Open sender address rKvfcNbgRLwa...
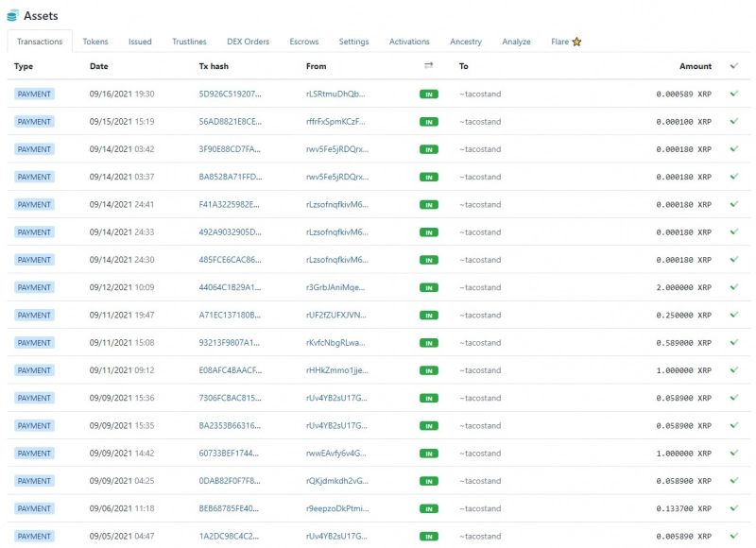Image resolution: width=756 pixels, height=548 pixels. (335, 343)
